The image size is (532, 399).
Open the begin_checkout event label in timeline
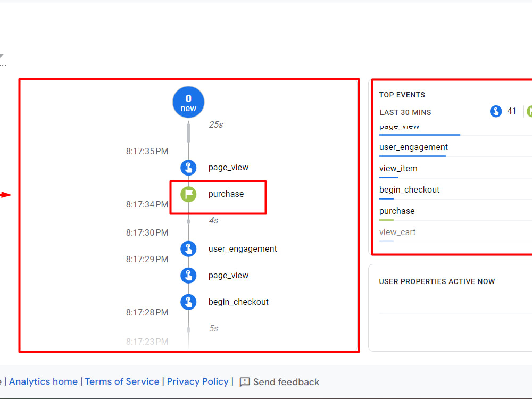(238, 302)
